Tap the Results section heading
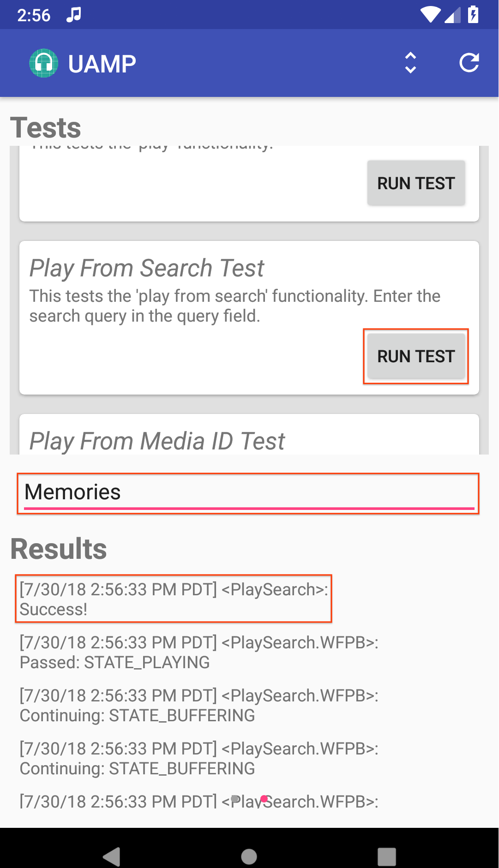This screenshot has height=868, width=499. [x=59, y=549]
